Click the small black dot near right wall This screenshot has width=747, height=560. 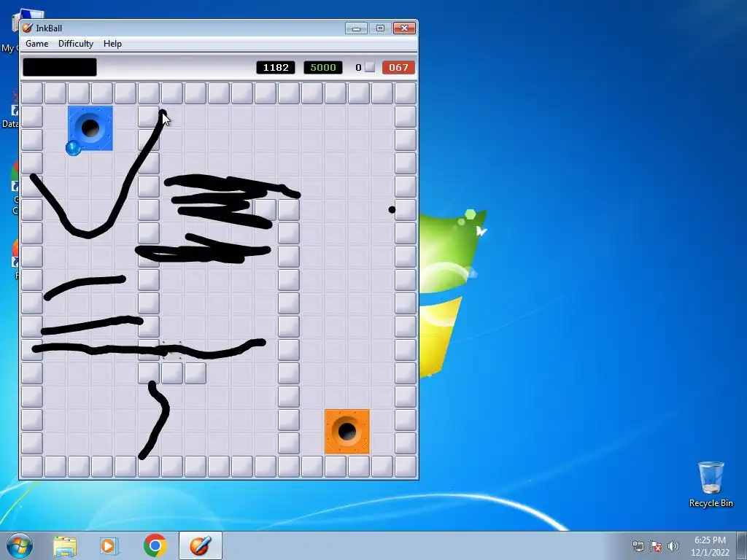[392, 209]
